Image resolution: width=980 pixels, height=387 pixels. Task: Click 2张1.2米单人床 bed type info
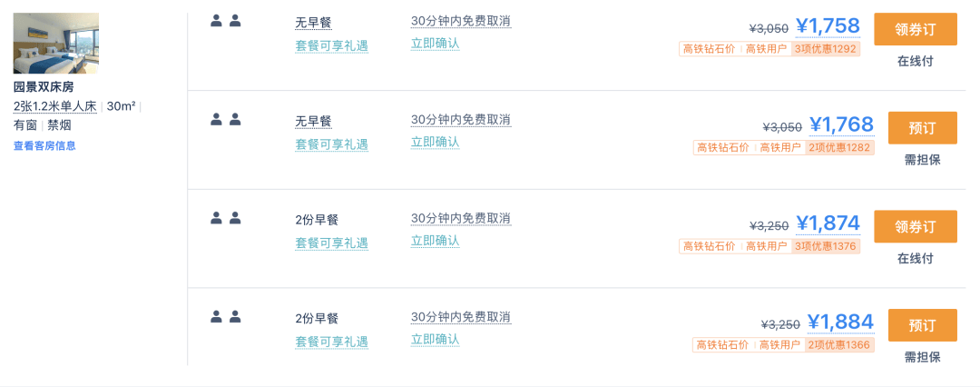55,106
